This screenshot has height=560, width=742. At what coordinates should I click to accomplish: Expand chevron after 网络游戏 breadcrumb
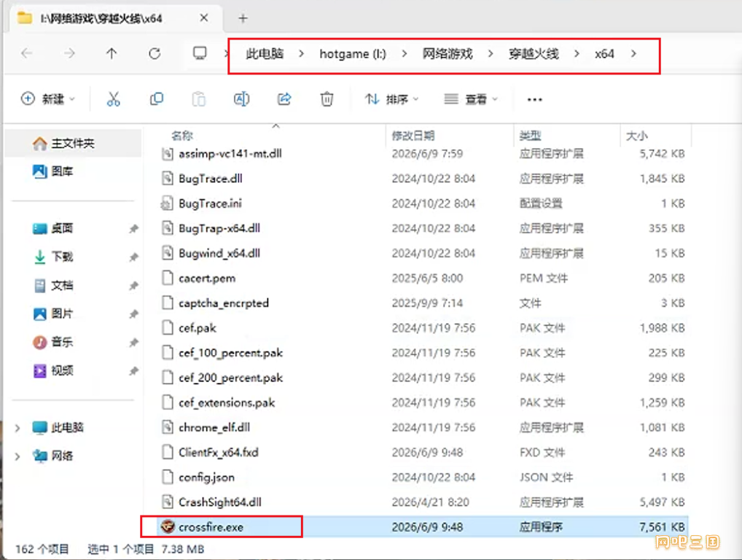491,54
